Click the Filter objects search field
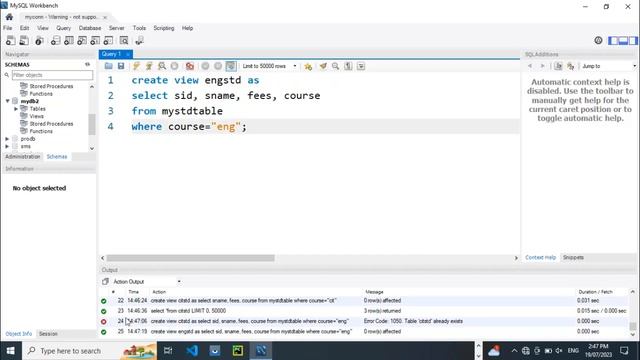The image size is (640, 360). 52,75
